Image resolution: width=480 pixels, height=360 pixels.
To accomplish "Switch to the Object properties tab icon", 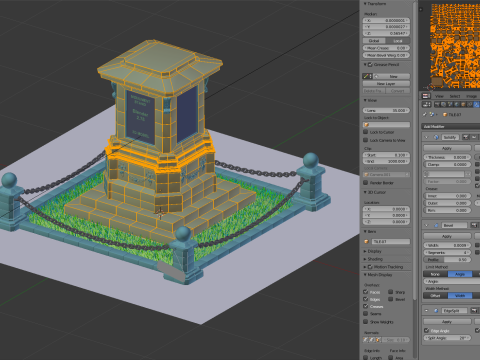I will point(463,104).
